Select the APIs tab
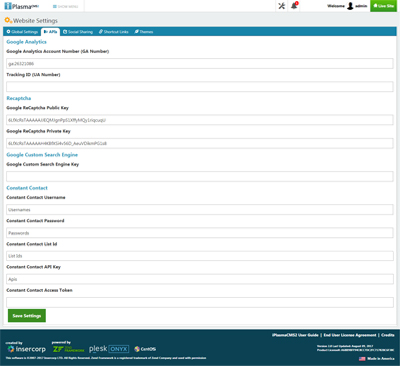 pyautogui.click(x=50, y=32)
